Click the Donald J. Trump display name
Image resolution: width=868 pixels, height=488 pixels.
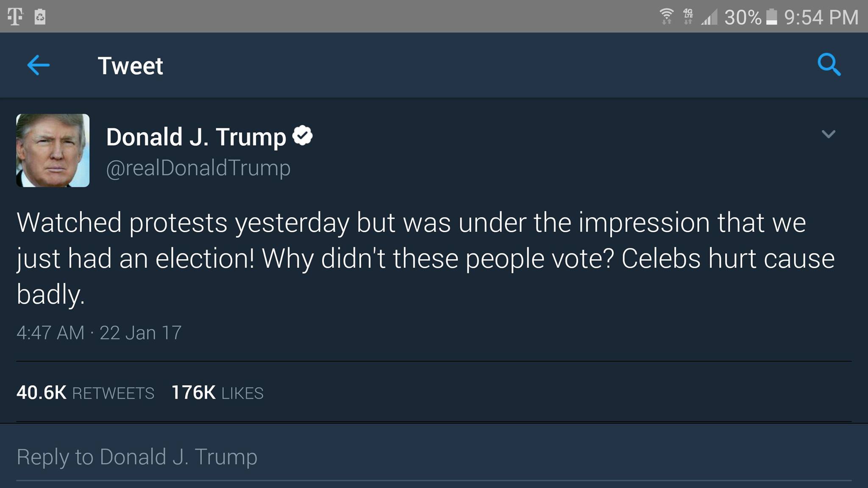point(196,137)
